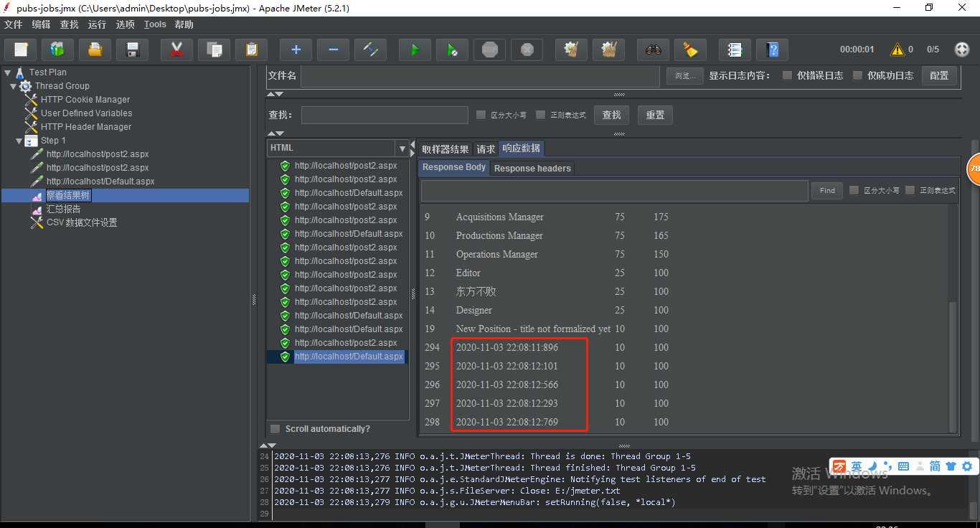Click the 重置 reset button

[x=655, y=115]
